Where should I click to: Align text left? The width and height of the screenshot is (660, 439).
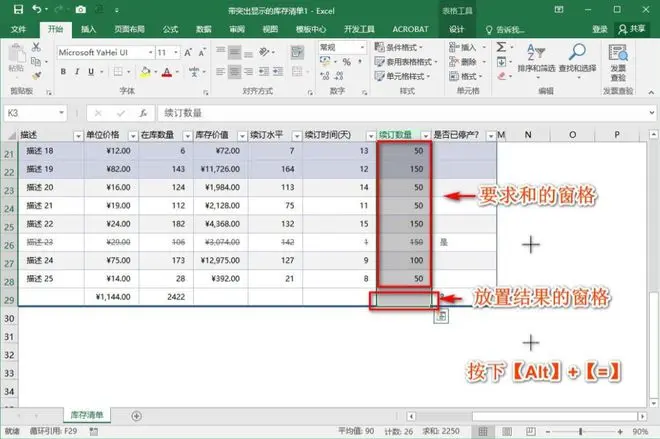pyautogui.click(x=220, y=72)
